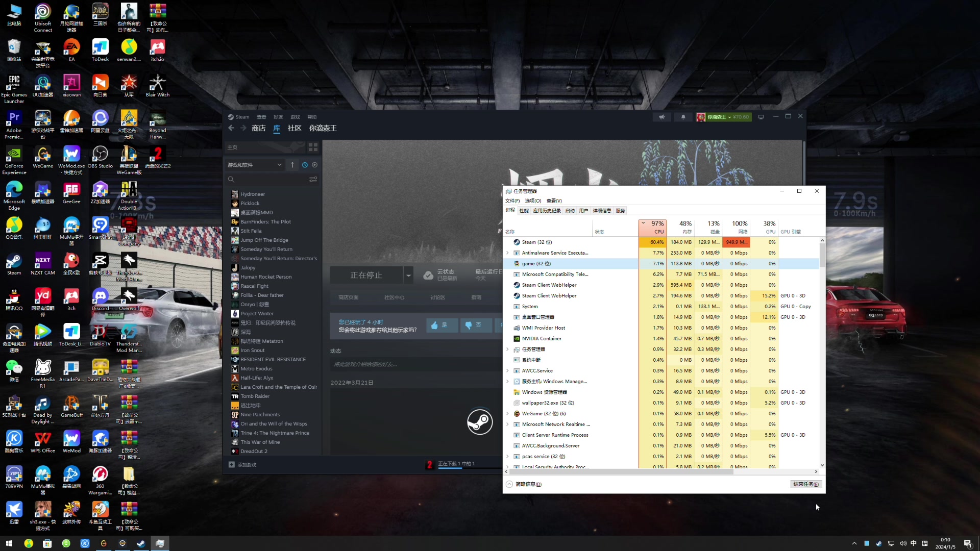Click the cloud status icon
Viewport: 980px width, 551px height.
[428, 275]
